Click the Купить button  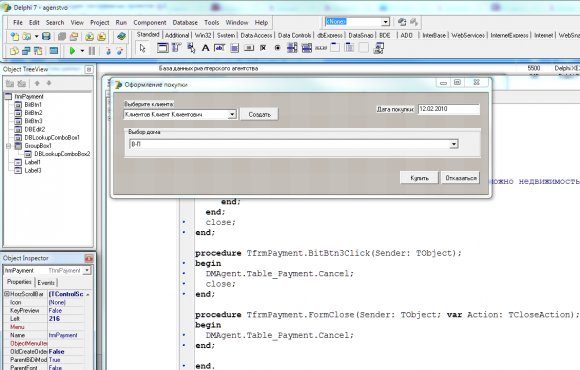pyautogui.click(x=419, y=178)
